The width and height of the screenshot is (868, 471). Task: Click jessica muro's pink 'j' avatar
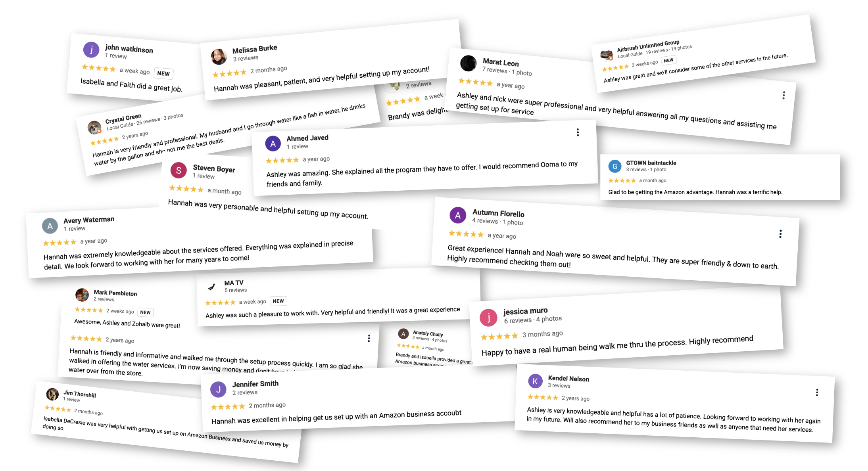(488, 317)
